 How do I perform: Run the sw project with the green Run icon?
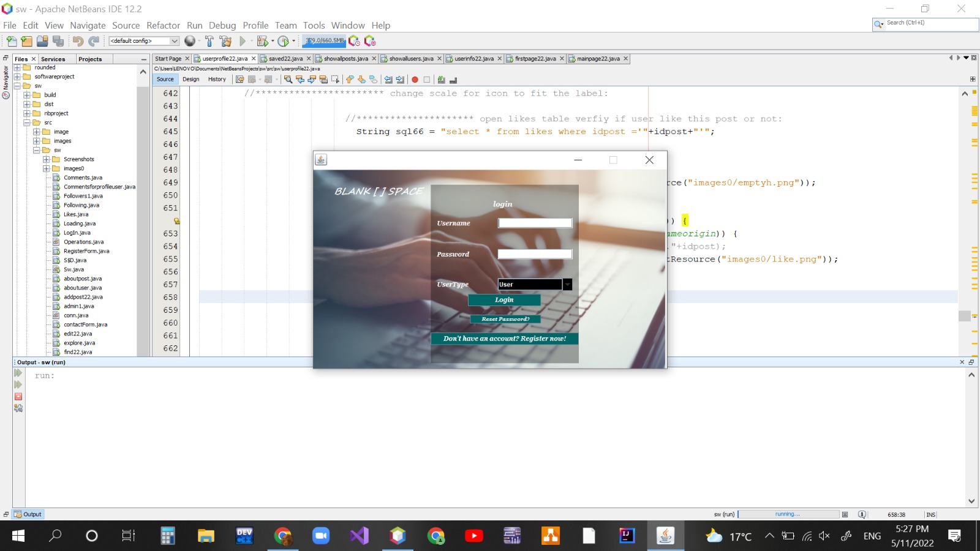tap(243, 41)
